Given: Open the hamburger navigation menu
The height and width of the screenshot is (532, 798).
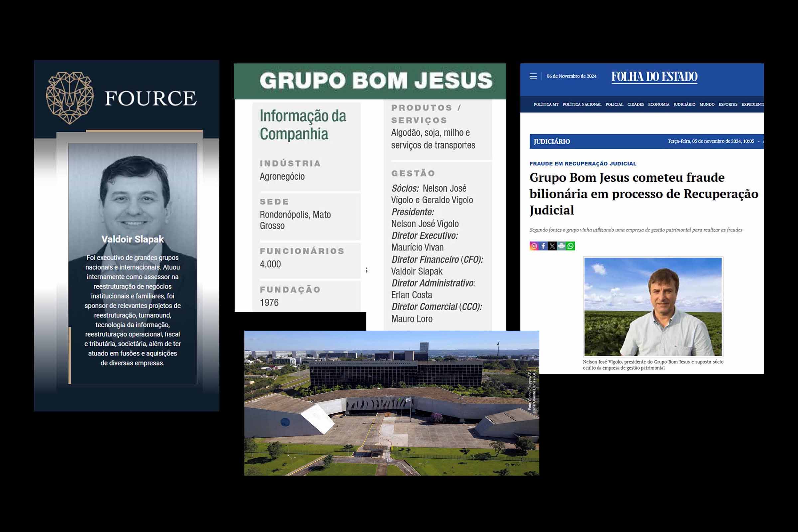Looking at the screenshot, I should click(534, 77).
